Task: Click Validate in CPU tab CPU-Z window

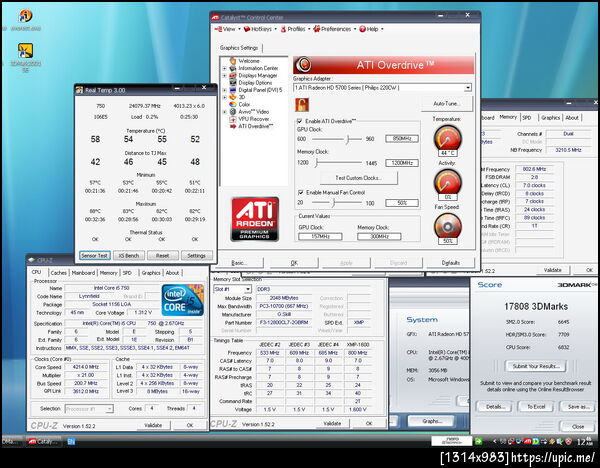Action: tap(153, 425)
